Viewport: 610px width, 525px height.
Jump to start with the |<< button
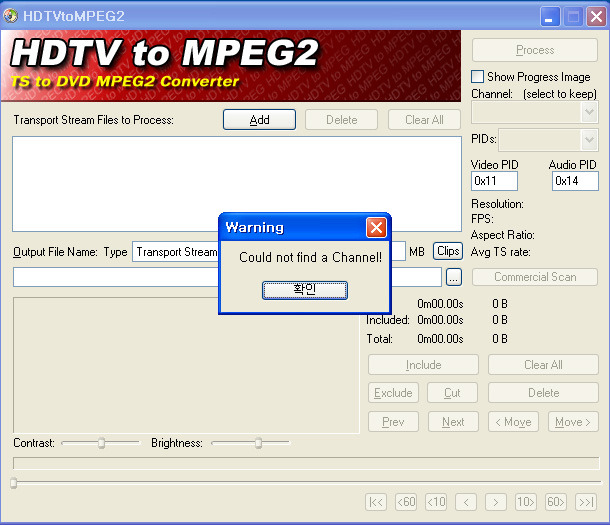coord(376,502)
